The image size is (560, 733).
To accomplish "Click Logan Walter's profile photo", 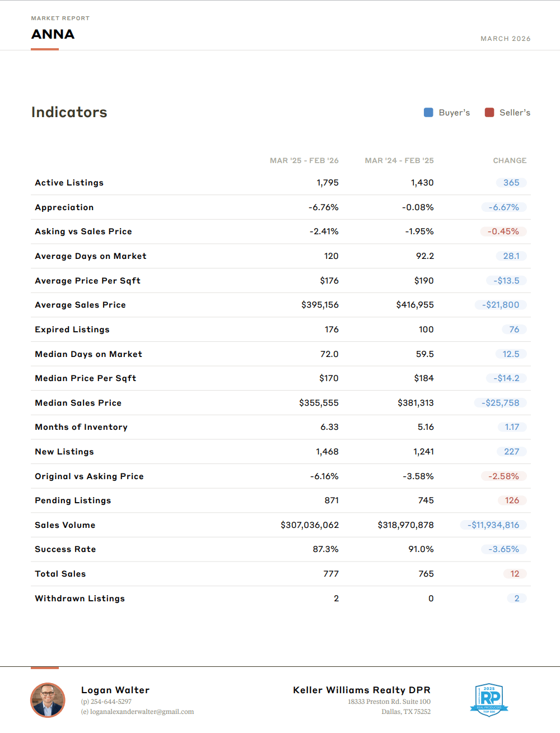I will [x=48, y=700].
